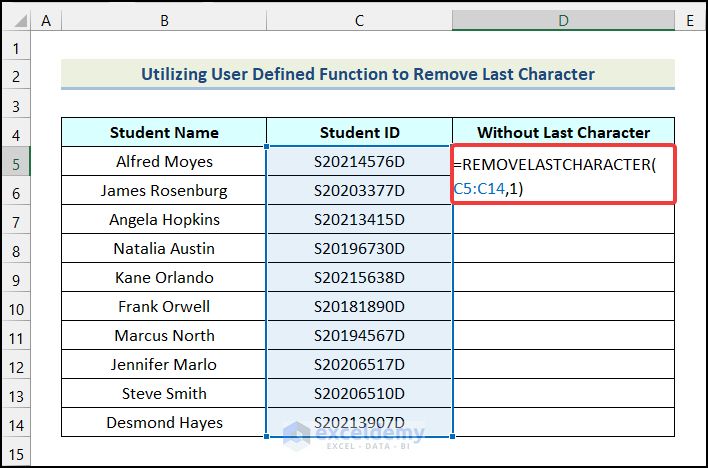
Task: Select row 12 header
Action: tap(16, 364)
